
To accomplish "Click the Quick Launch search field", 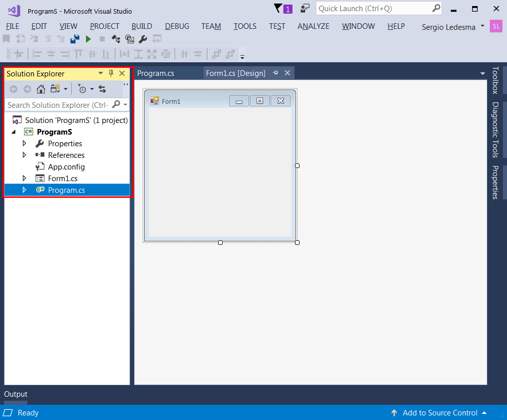I will click(x=378, y=9).
